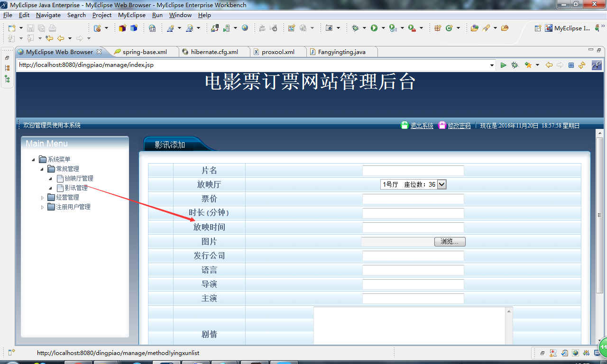Click the 退出系统 logout icon
The height and width of the screenshot is (364, 607).
tap(405, 125)
